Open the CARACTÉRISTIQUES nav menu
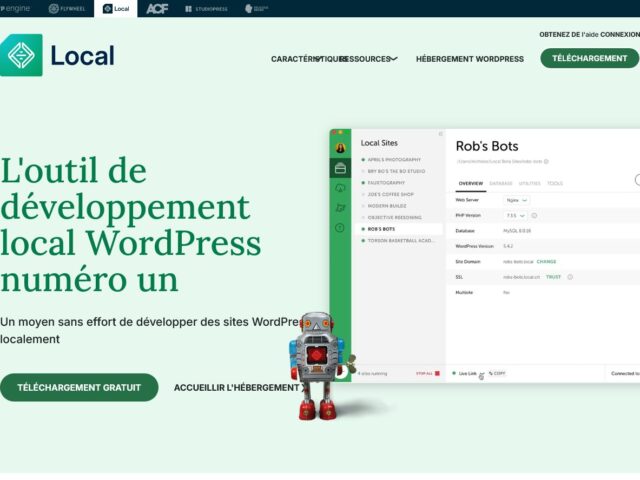 [x=309, y=59]
